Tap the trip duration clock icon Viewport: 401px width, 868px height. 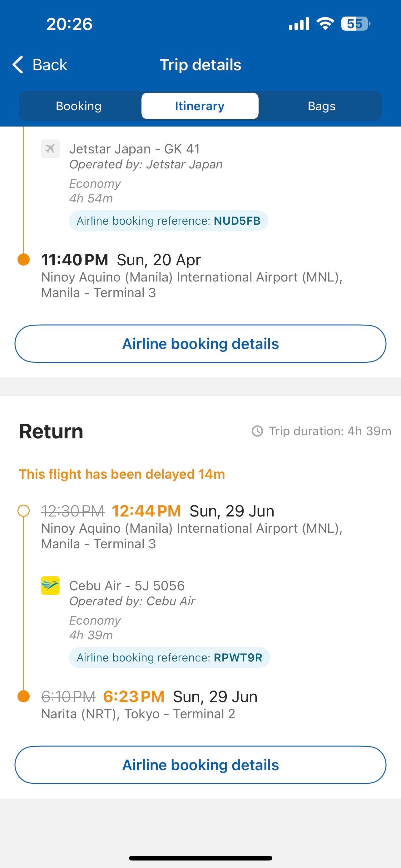tap(257, 431)
